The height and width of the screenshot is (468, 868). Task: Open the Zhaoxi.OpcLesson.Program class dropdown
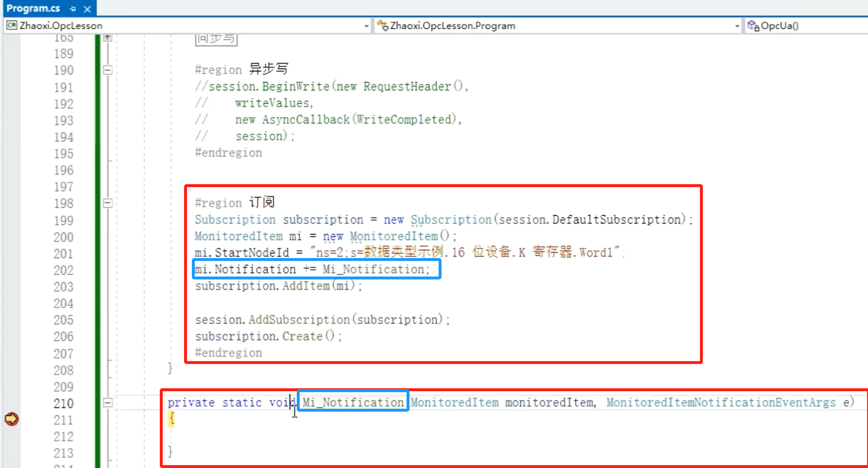tap(737, 26)
